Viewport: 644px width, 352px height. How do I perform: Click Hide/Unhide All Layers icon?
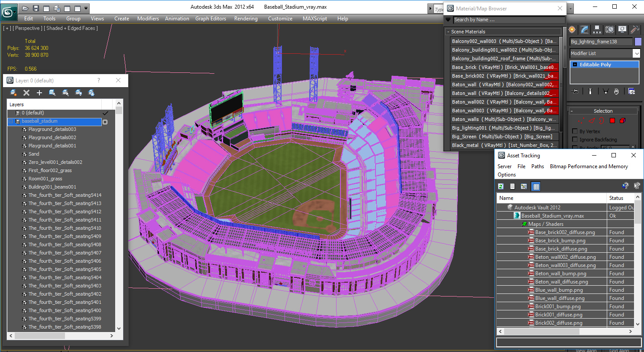(78, 92)
